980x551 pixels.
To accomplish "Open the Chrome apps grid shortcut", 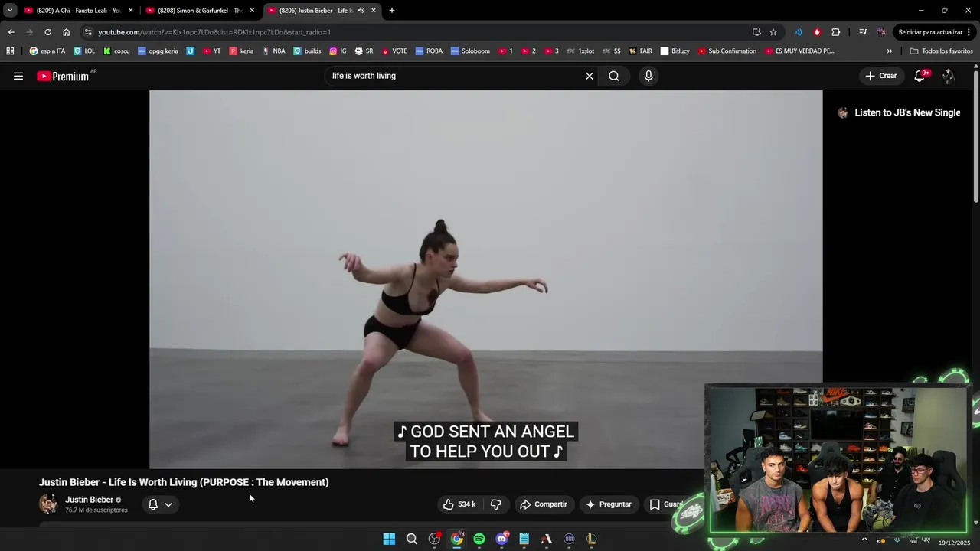I will 10,51.
